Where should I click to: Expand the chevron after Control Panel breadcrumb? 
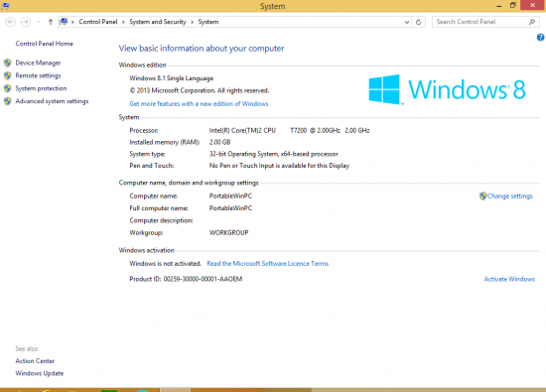pyautogui.click(x=123, y=22)
